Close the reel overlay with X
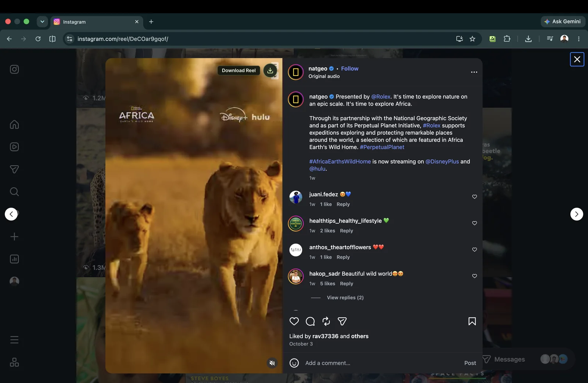The width and height of the screenshot is (588, 383). coord(577,59)
